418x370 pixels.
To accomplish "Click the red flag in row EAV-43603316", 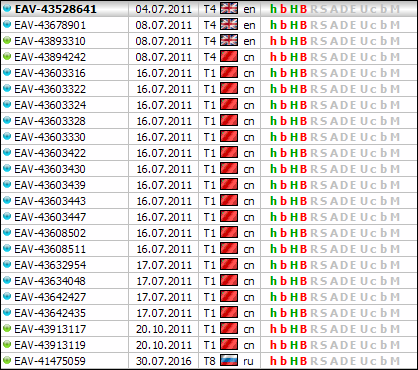I will coord(229,72).
